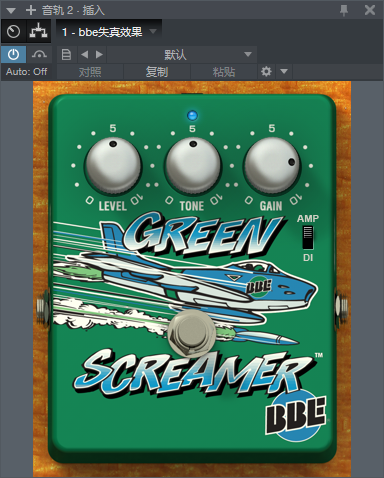This screenshot has height=478, width=384.
Task: Expand the 默认 preset dropdown
Action: pos(182,54)
